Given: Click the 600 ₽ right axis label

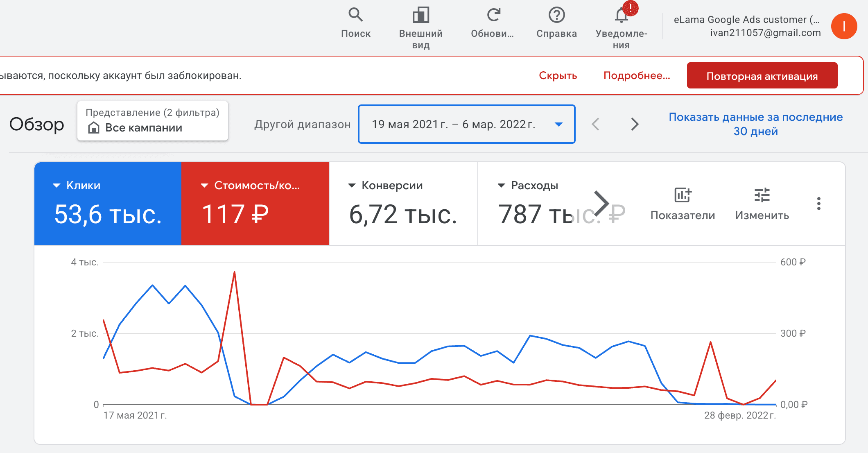Looking at the screenshot, I should coord(793,262).
